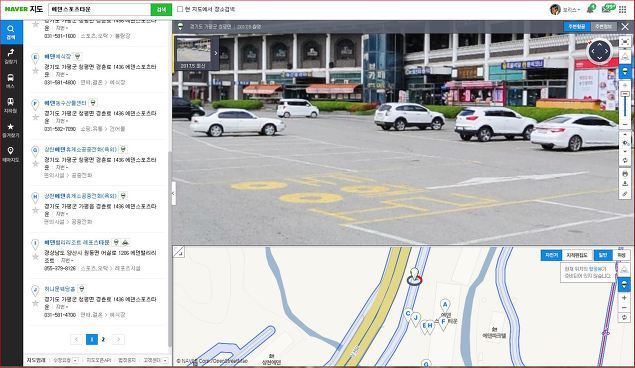Open result I resort title link
Image resolution: width=635 pixels, height=368 pixels.
(77, 242)
